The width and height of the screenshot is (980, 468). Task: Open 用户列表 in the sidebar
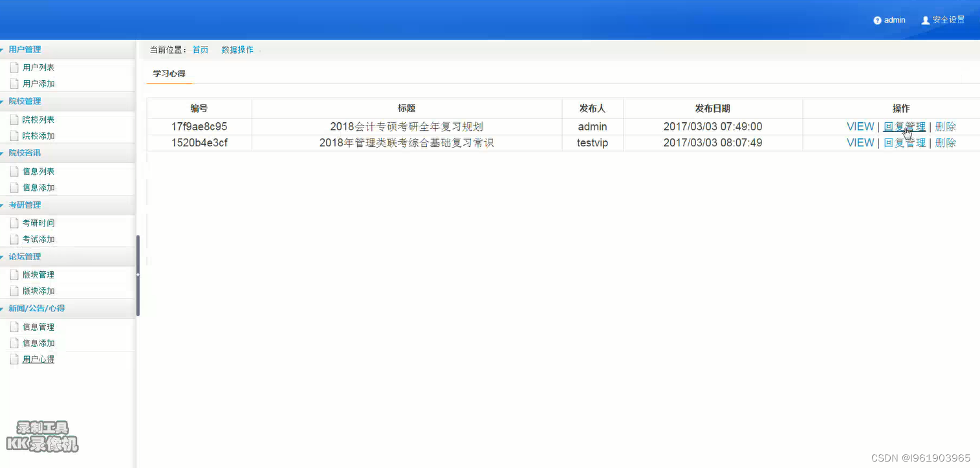pyautogui.click(x=38, y=67)
